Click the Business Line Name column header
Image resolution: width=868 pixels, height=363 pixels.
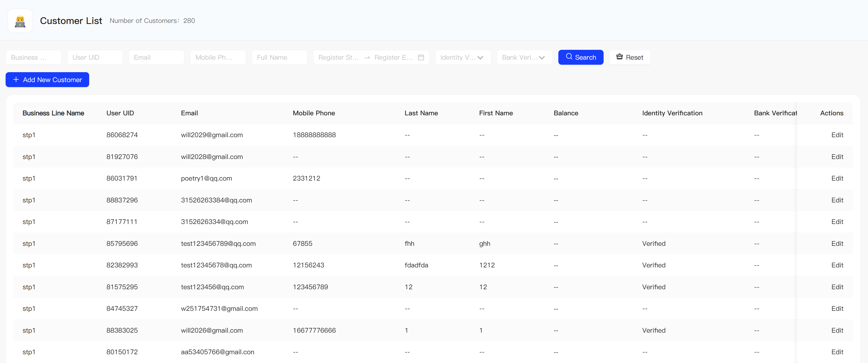53,113
